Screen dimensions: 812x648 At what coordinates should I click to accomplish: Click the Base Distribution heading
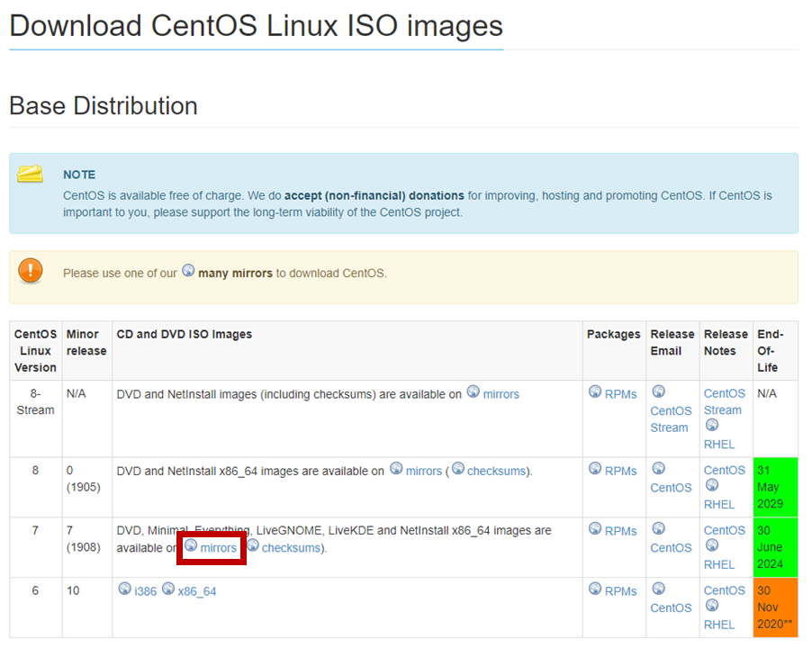(x=104, y=106)
